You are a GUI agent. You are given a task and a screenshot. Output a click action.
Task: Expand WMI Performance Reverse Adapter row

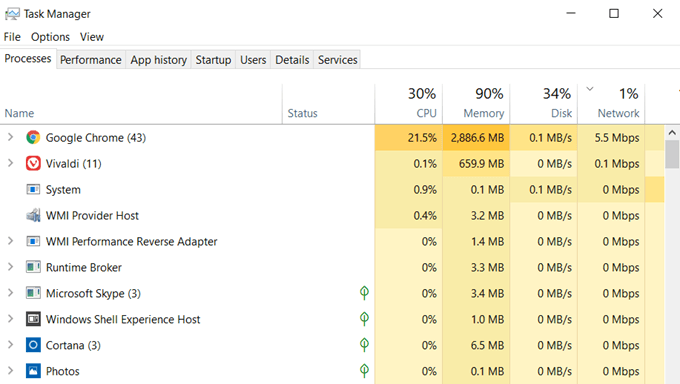pyautogui.click(x=10, y=241)
